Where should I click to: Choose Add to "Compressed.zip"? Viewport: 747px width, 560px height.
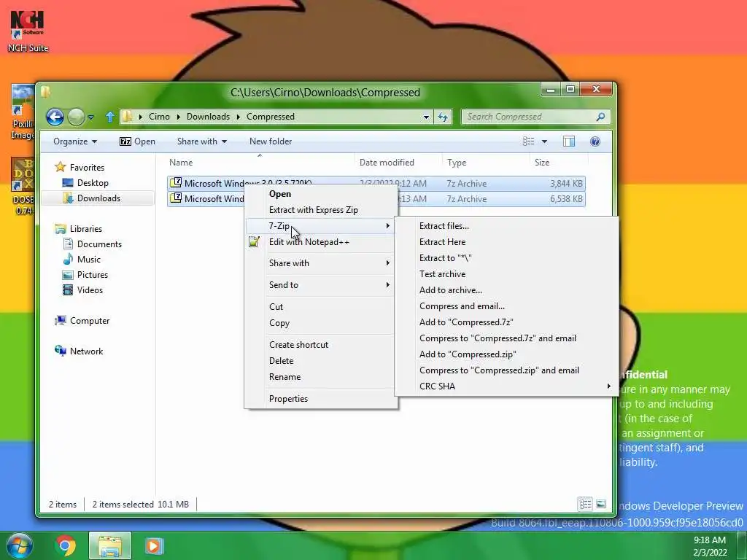506,354
